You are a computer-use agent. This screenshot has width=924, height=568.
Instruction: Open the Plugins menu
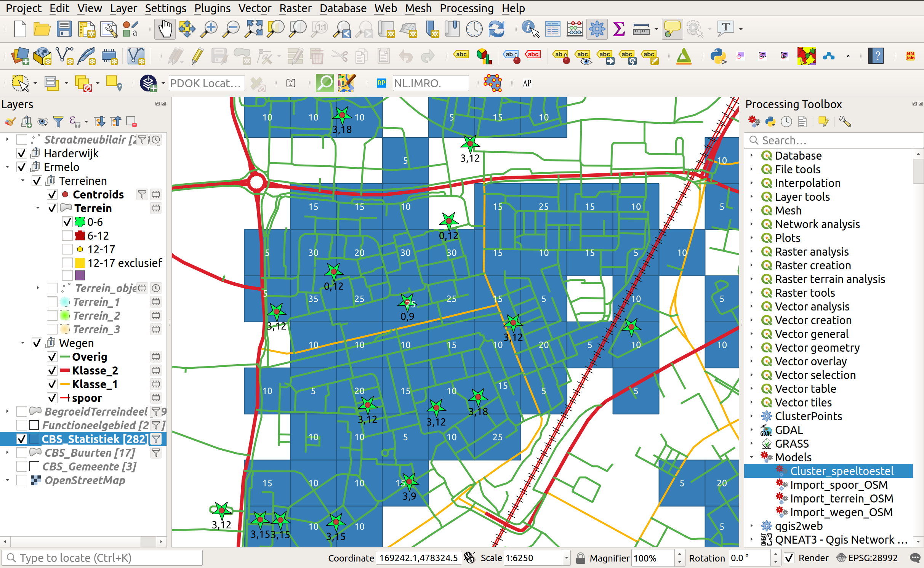(212, 8)
